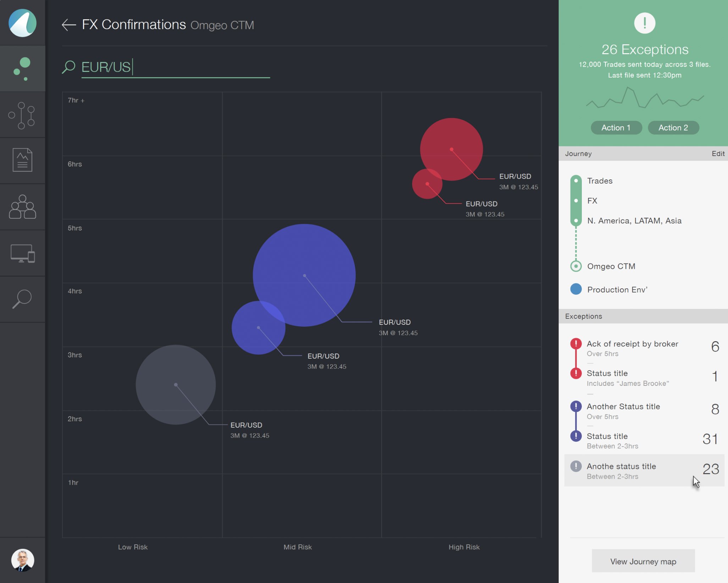This screenshot has width=728, height=583.
Task: Click the back arrow next to FX Confirmations
Action: click(69, 25)
